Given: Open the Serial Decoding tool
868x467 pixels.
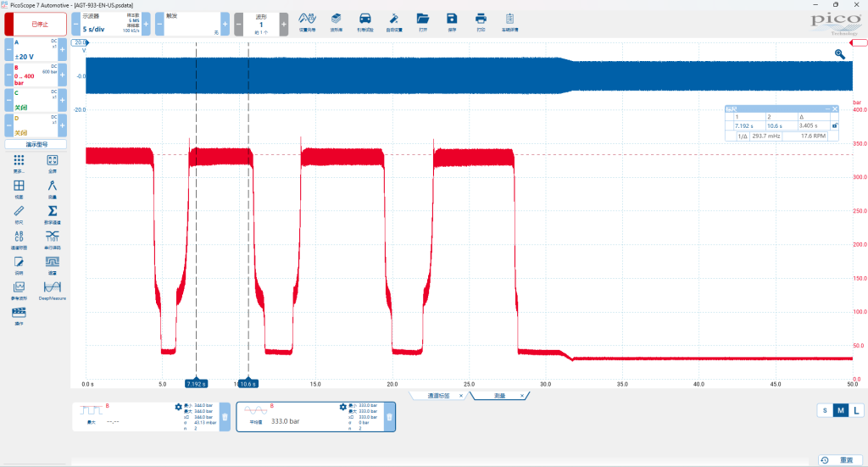Looking at the screenshot, I should point(52,239).
